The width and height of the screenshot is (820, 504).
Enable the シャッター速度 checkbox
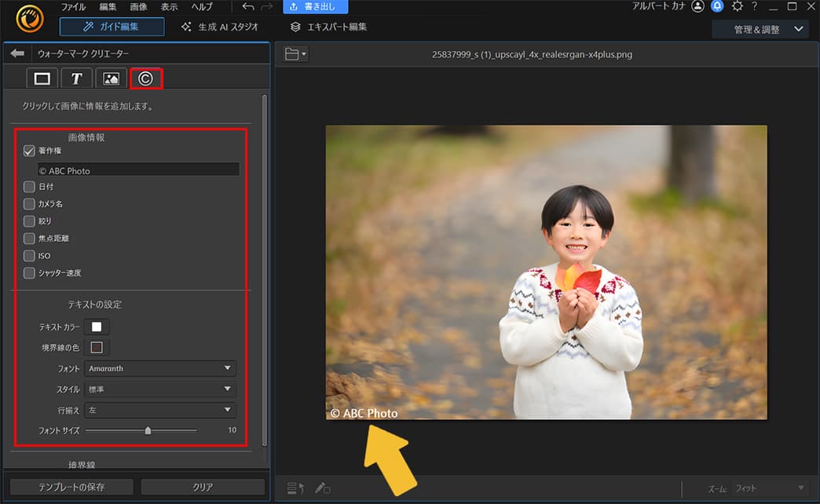(x=29, y=273)
